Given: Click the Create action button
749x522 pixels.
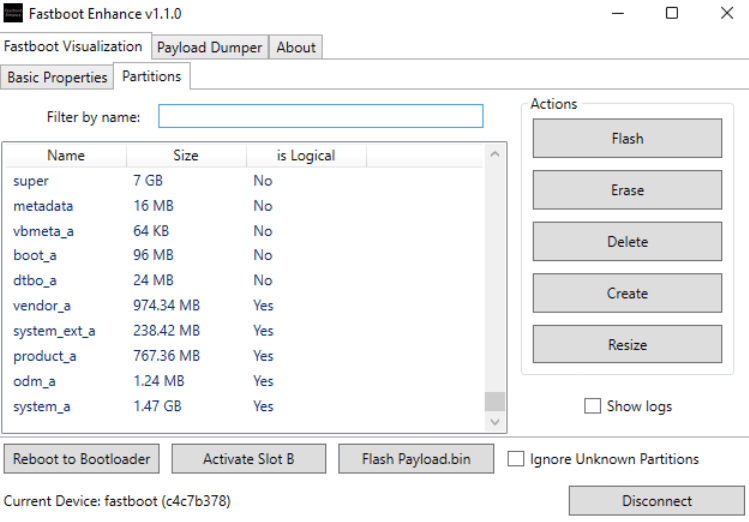Looking at the screenshot, I should coord(627,293).
